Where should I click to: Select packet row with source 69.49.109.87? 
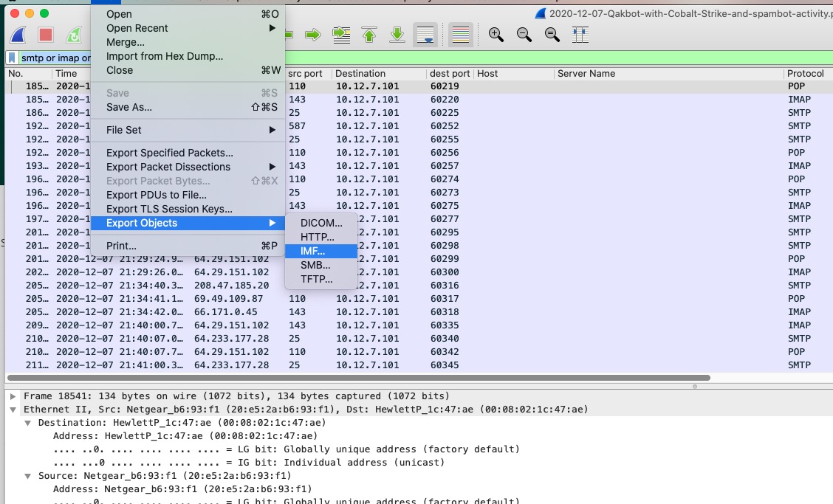(419, 298)
